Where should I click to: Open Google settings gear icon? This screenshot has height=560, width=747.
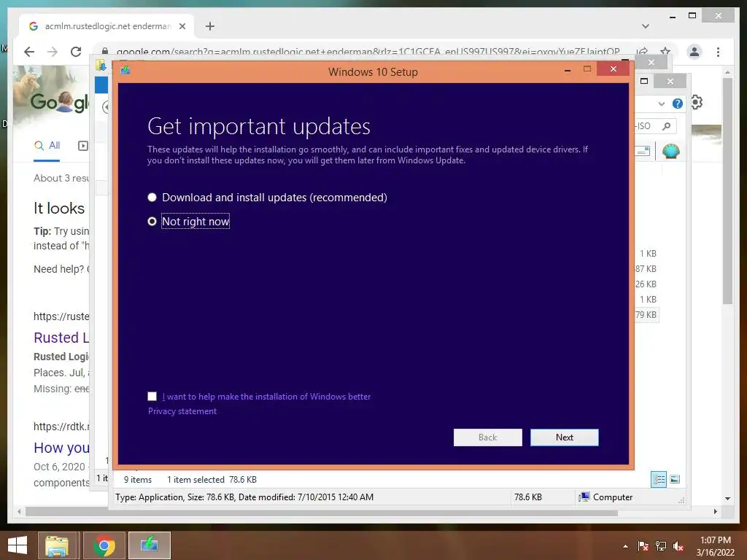[697, 102]
